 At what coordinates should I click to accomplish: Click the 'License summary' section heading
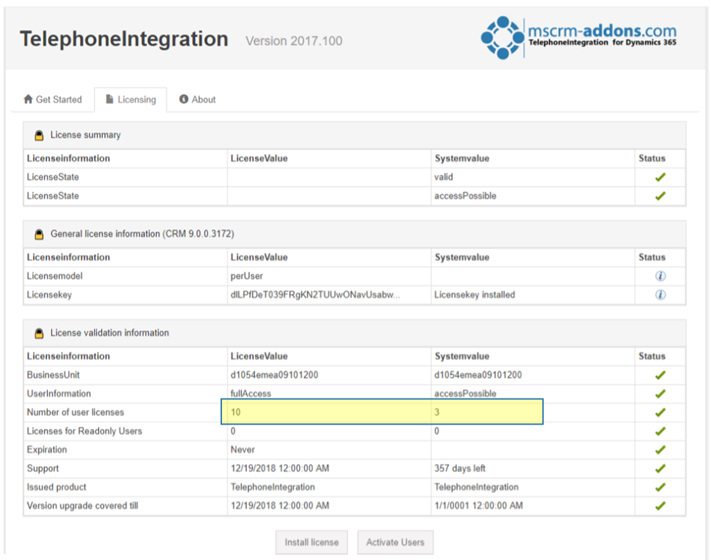coord(85,135)
